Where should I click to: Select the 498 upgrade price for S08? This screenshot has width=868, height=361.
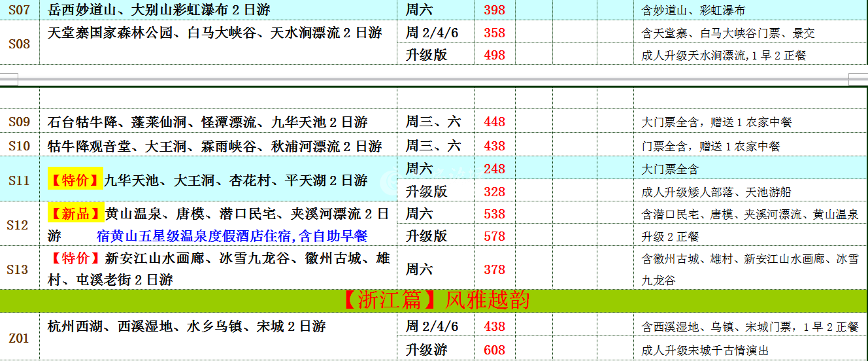point(494,55)
